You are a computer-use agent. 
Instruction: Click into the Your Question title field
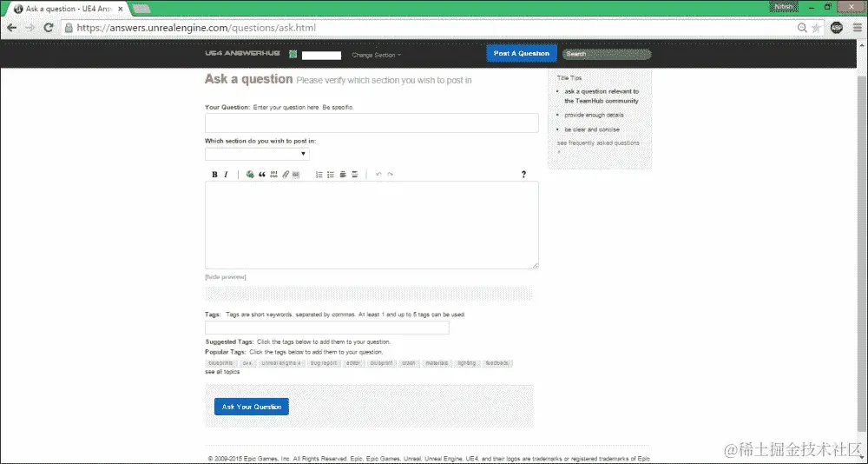coord(372,123)
